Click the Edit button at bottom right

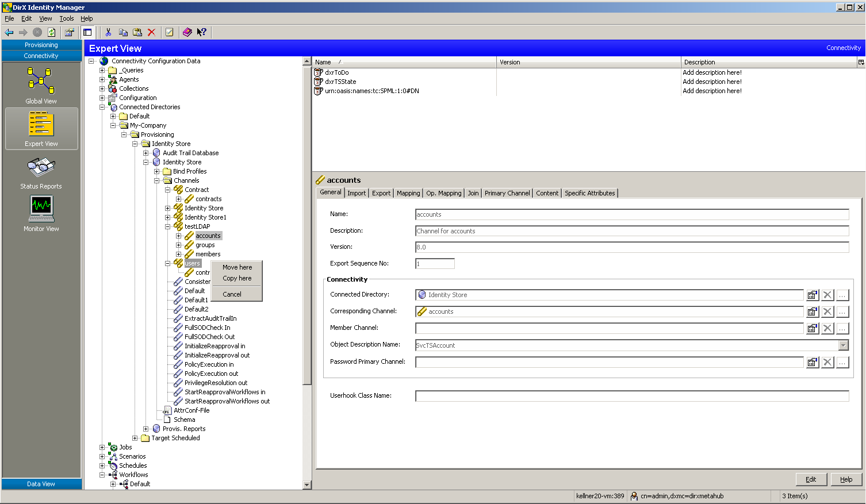[x=811, y=479]
